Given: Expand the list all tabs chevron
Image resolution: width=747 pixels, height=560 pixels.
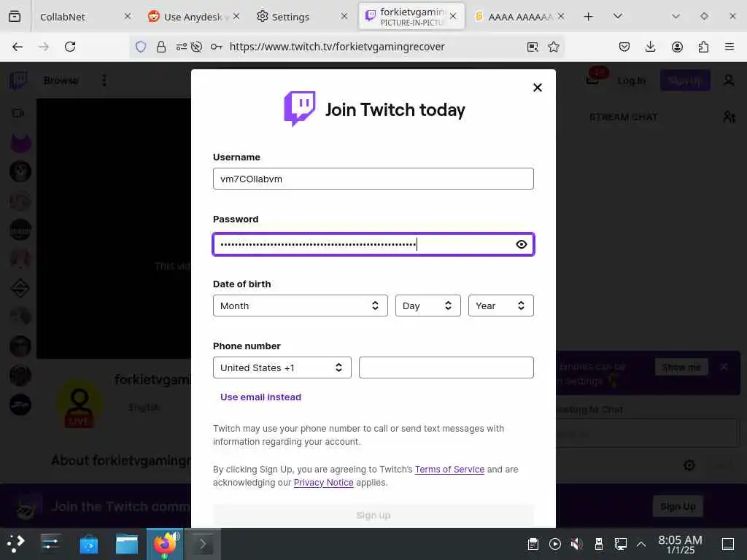Looking at the screenshot, I should (617, 16).
